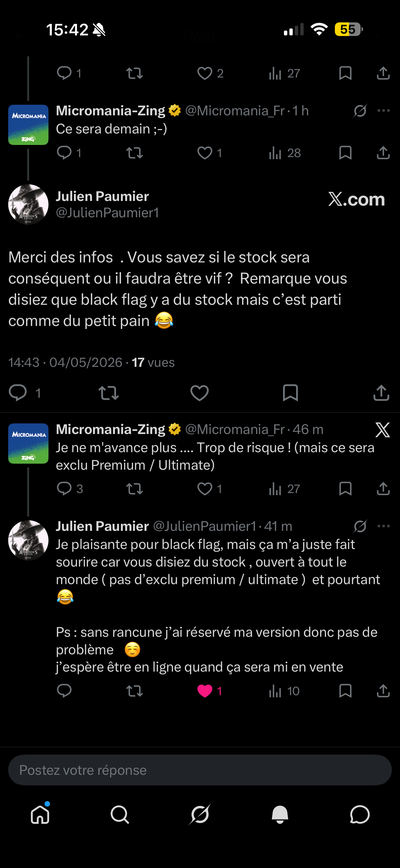Click the X logo on Micromania's 46 m reply

382,430
